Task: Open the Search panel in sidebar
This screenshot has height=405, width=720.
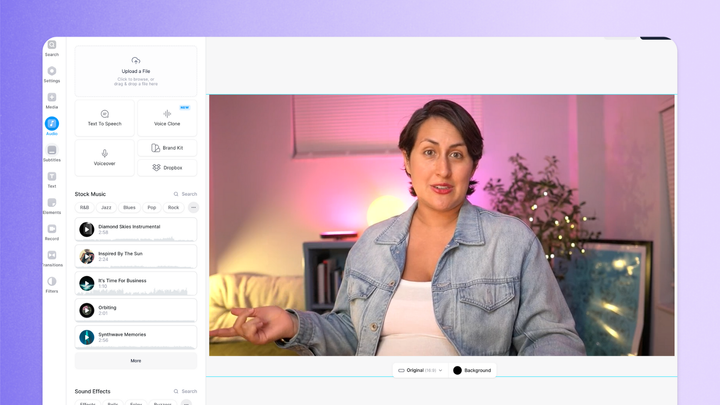Action: 51,46
